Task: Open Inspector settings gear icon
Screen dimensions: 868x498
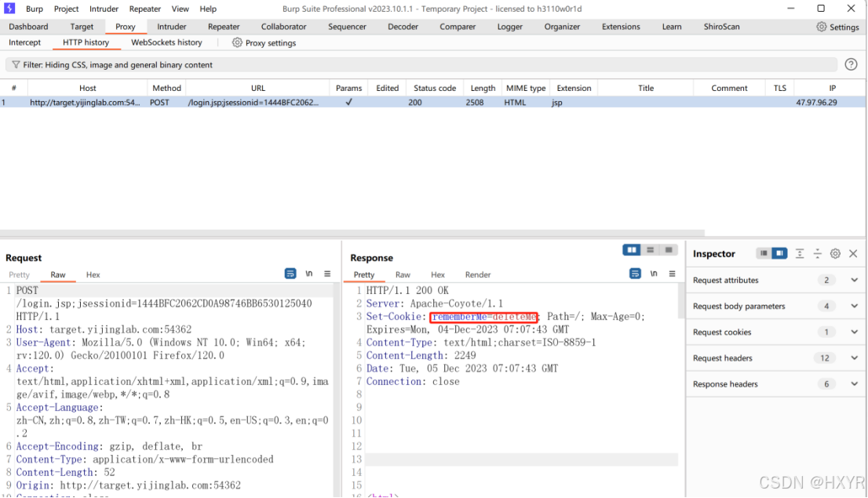Action: [835, 253]
